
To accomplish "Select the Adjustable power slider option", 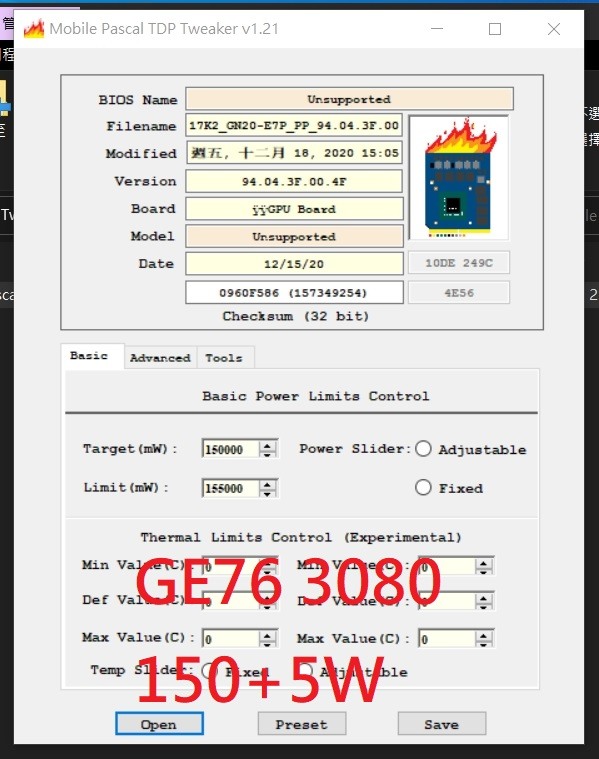I will (423, 449).
